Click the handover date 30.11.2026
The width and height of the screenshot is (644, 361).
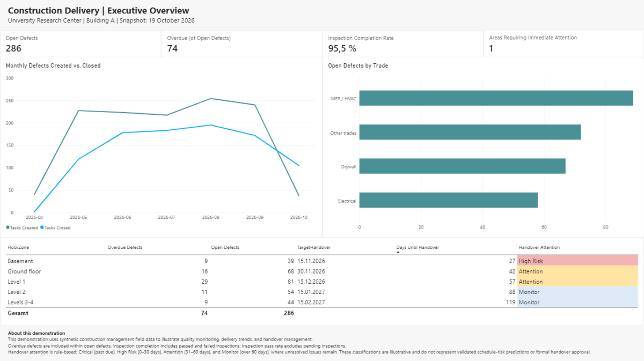coord(312,271)
